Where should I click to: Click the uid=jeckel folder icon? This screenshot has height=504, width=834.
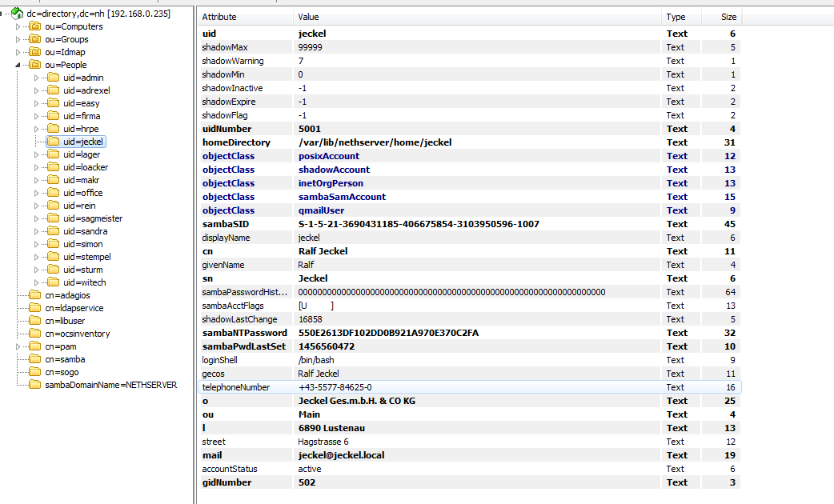pyautogui.click(x=53, y=142)
